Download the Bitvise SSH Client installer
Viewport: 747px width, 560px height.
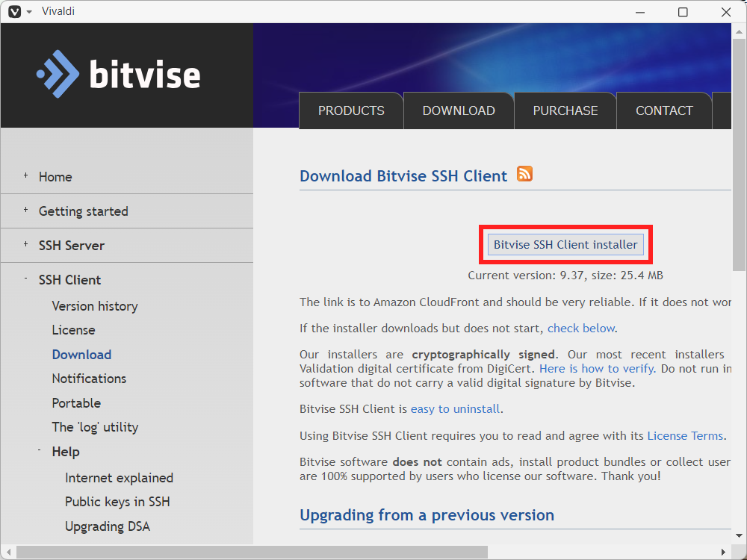point(565,244)
